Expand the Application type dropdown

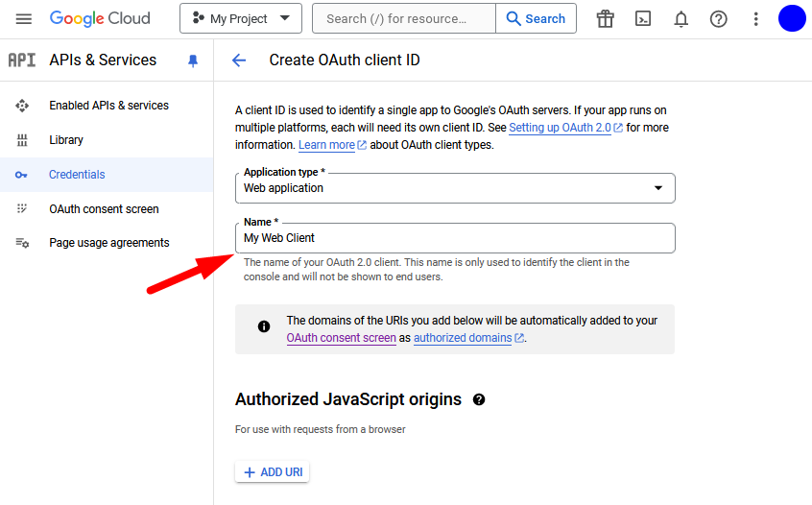point(455,188)
